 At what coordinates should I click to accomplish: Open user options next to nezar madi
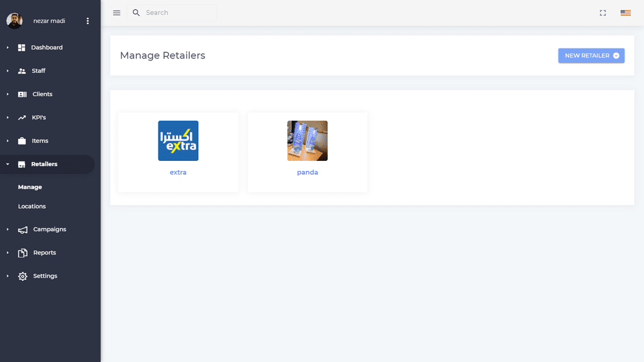pos(87,21)
